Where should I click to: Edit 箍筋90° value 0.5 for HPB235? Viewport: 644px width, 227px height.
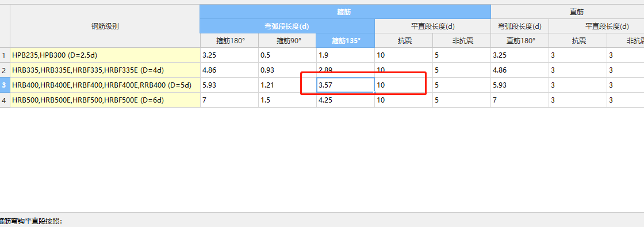click(x=287, y=55)
